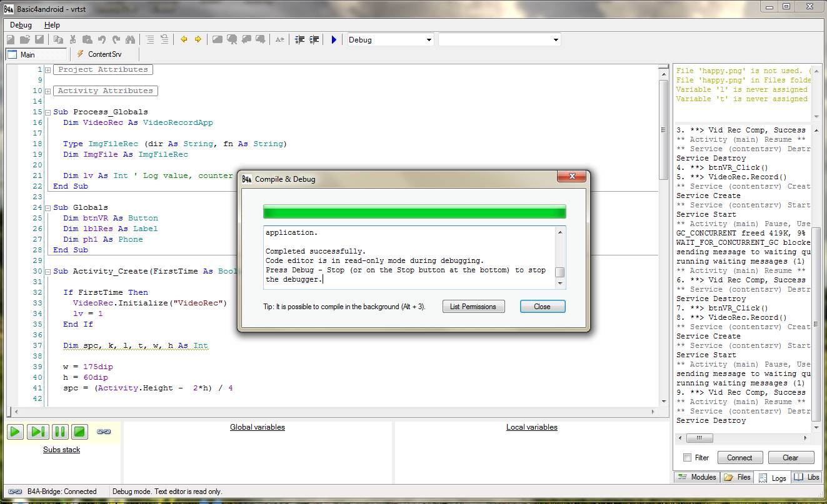Click the log list vertical scrollbar
Screen dimensions: 827x504
tap(816, 279)
